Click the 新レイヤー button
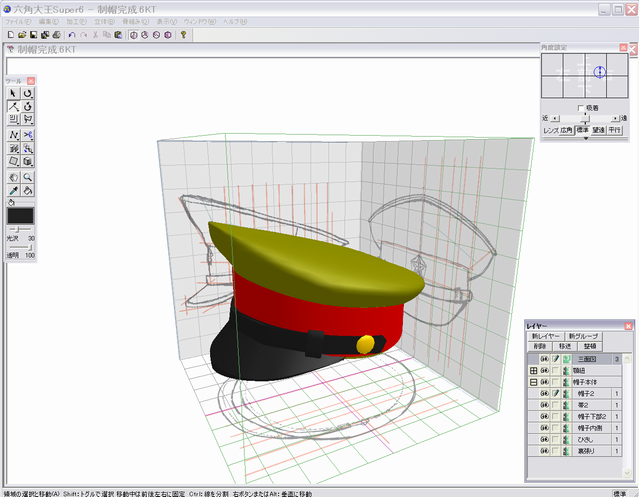Screen dimensions: 639x497 click(x=544, y=335)
